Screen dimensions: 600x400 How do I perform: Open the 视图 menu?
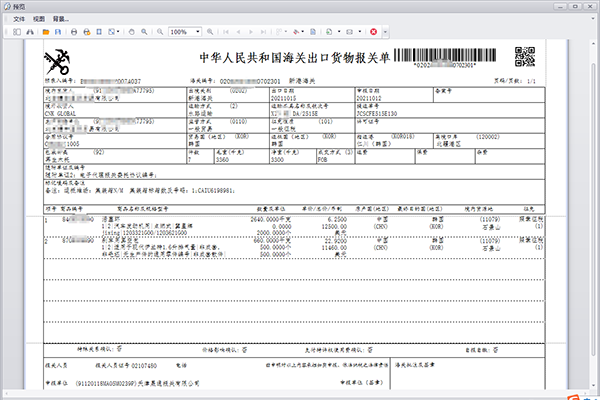point(39,19)
